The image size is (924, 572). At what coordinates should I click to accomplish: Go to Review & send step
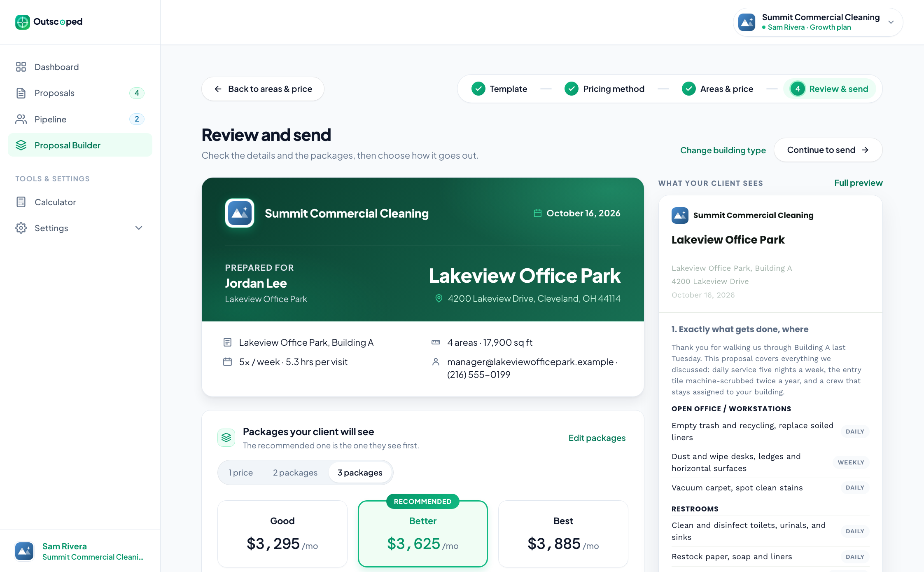pyautogui.click(x=830, y=89)
